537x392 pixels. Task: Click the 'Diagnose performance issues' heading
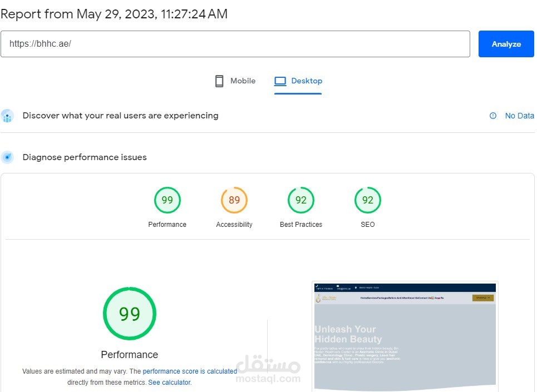pyautogui.click(x=85, y=157)
